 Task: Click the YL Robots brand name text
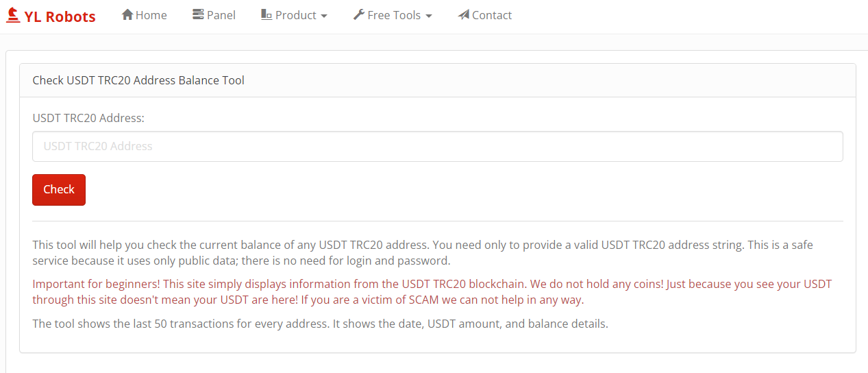(x=60, y=16)
